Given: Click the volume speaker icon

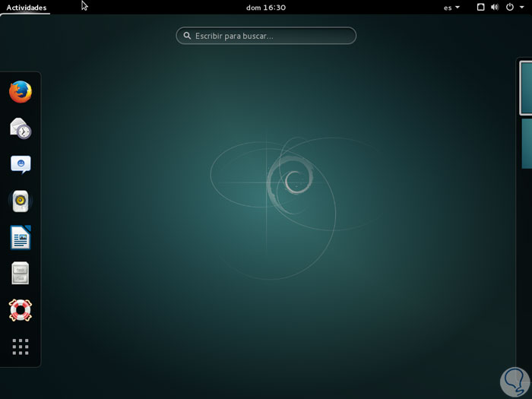Looking at the screenshot, I should (495, 7).
